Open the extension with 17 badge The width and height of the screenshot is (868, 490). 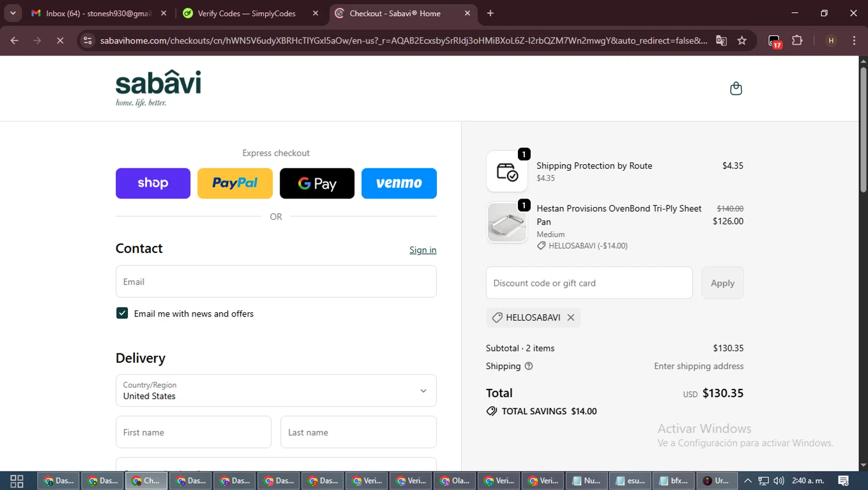[775, 41]
